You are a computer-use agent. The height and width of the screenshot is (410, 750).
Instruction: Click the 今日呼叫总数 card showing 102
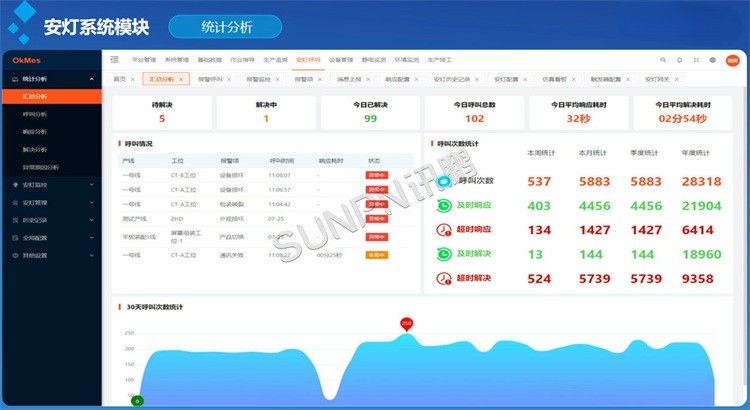click(x=474, y=112)
